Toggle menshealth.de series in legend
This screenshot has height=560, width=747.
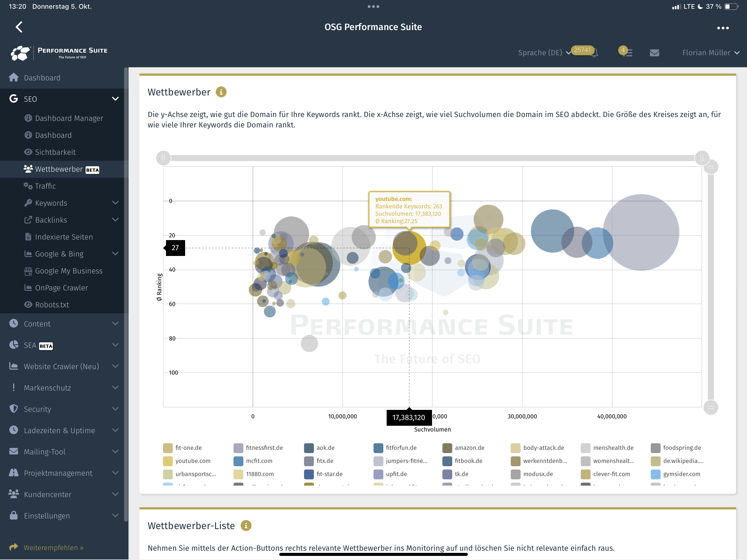[607, 448]
